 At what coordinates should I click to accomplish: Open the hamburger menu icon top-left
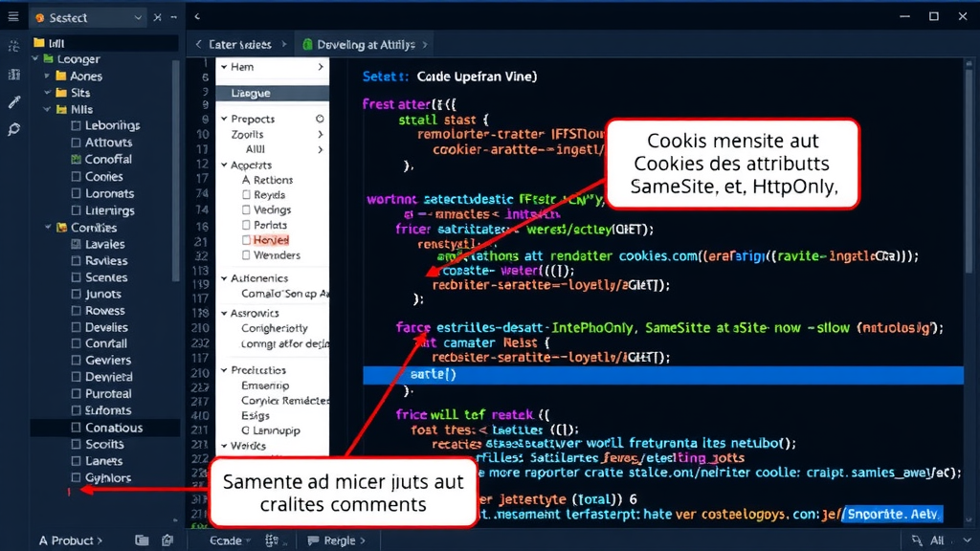(13, 15)
